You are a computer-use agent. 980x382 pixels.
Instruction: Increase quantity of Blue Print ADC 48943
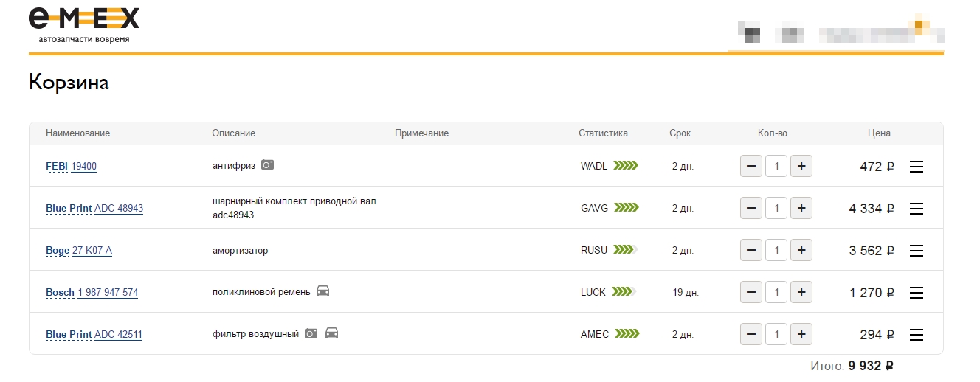coord(801,209)
